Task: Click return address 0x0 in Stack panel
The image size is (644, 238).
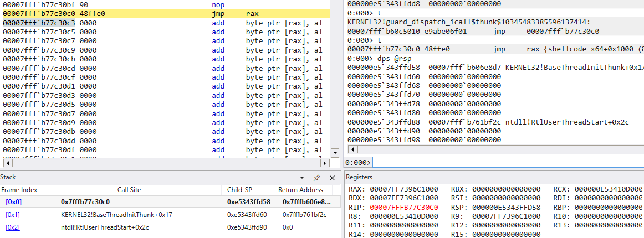Action: click(288, 227)
